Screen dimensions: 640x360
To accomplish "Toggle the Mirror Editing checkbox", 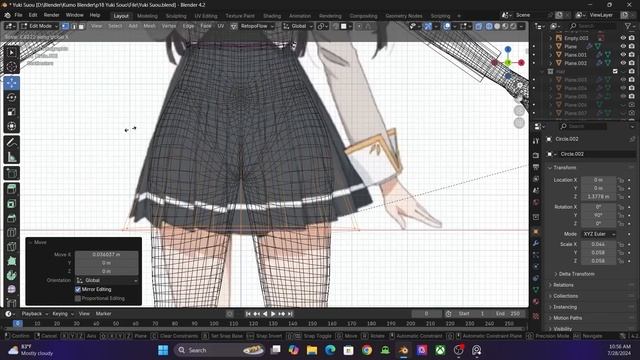I will [78, 289].
